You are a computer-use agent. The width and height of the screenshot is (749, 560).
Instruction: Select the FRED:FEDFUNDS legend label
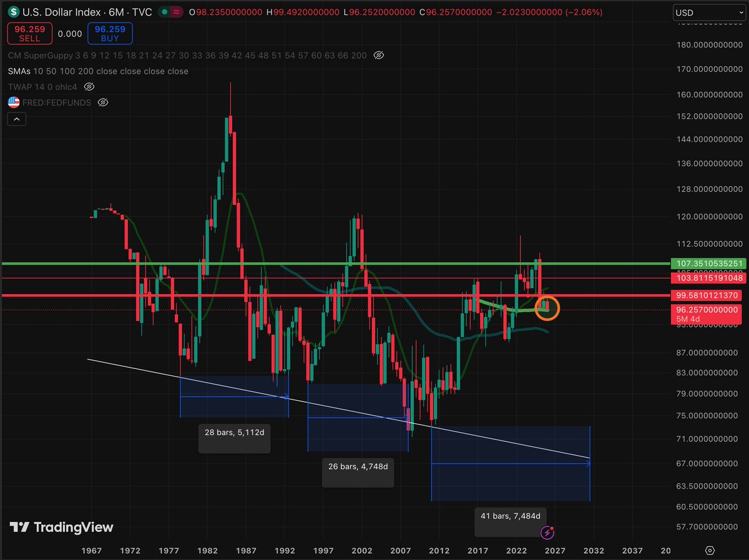coord(57,102)
